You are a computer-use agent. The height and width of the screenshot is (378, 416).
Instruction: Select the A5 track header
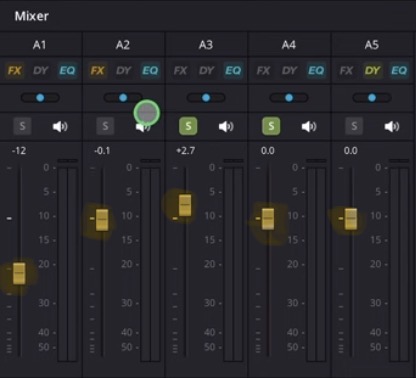click(372, 45)
